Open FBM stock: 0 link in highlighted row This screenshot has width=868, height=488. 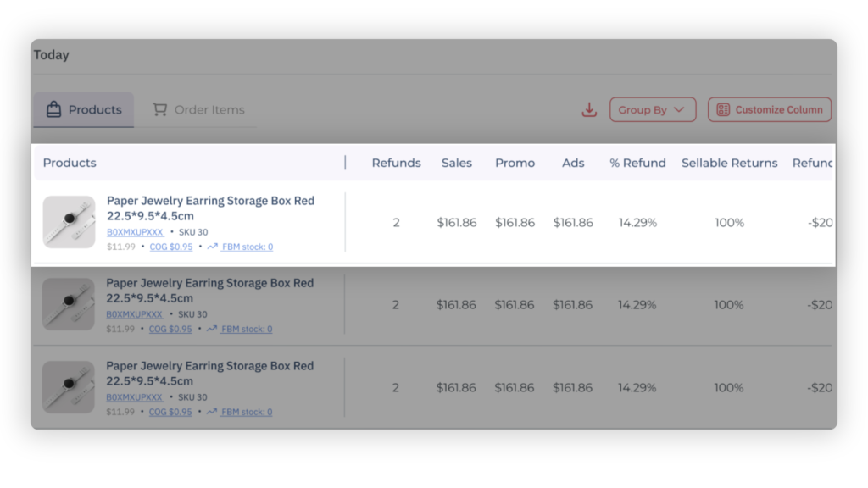tap(247, 247)
